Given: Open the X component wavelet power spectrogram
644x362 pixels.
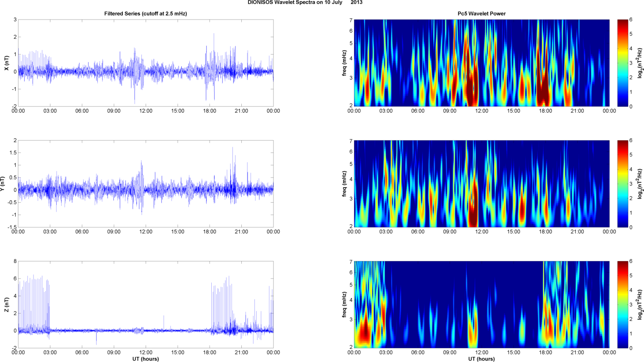Looking at the screenshot, I should point(481,63).
